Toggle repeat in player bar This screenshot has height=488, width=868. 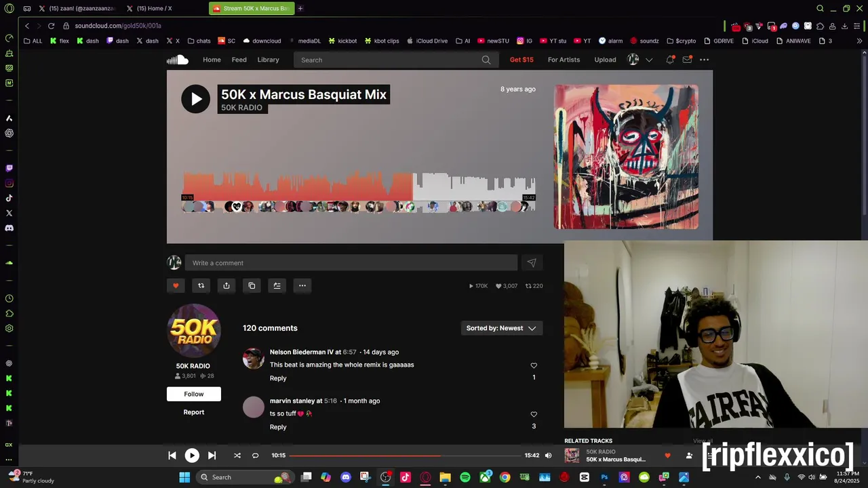[256, 455]
